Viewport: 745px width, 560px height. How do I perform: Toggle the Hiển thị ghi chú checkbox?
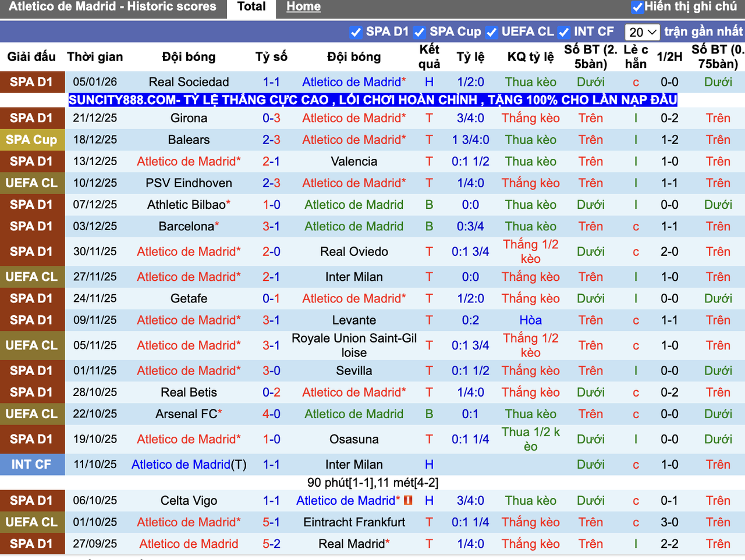[637, 7]
